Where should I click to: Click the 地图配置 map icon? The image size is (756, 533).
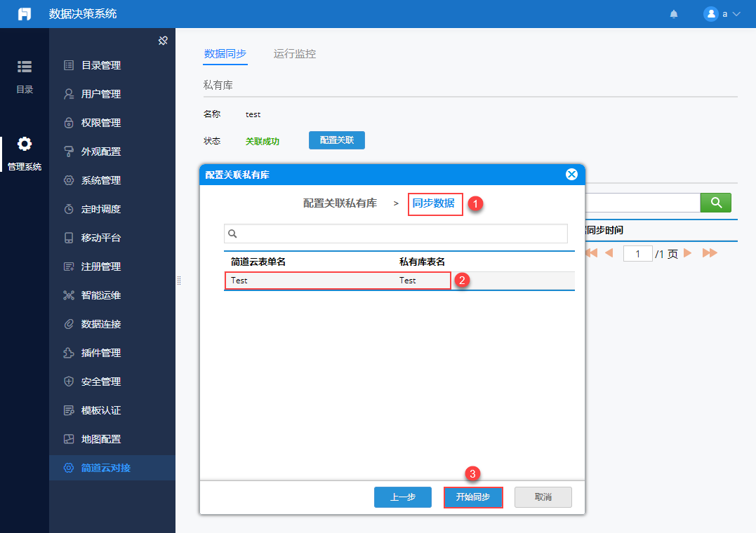pos(69,439)
